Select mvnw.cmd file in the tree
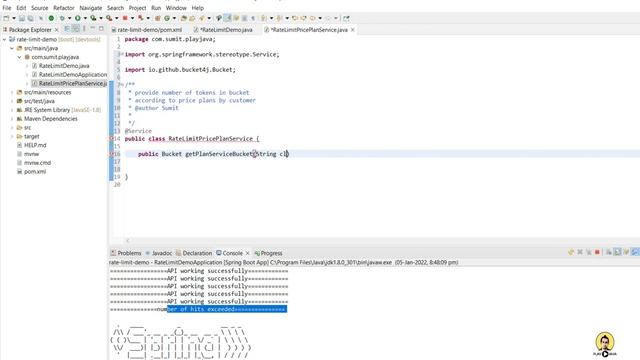 coord(37,163)
